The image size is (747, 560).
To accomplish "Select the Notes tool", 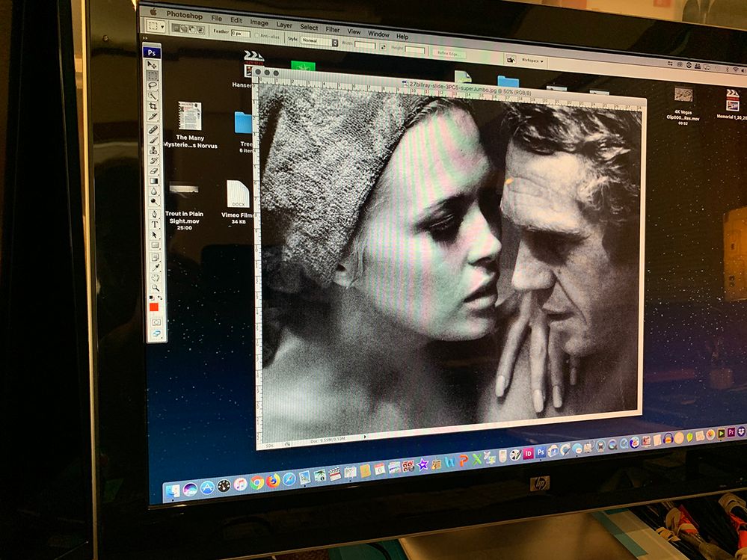I will (155, 258).
